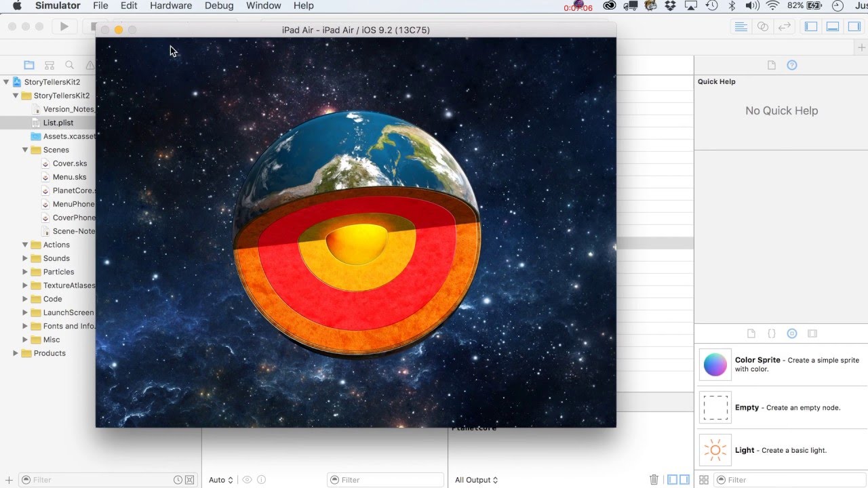Open the All Output console dropdown

tap(476, 480)
